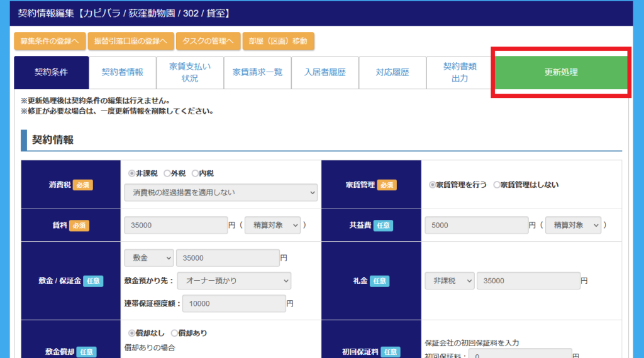Select 内税 radio option

click(195, 173)
